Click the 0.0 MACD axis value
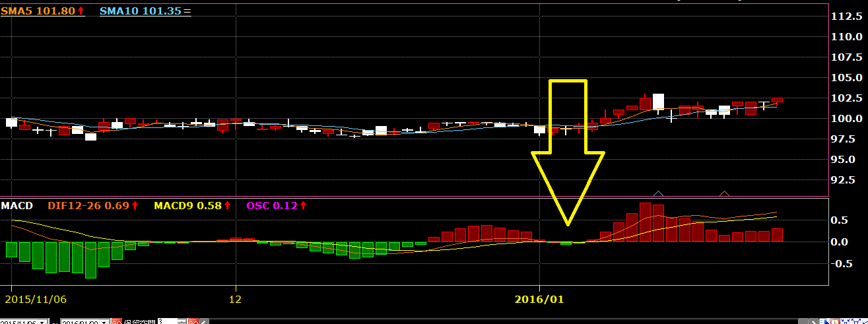 841,242
